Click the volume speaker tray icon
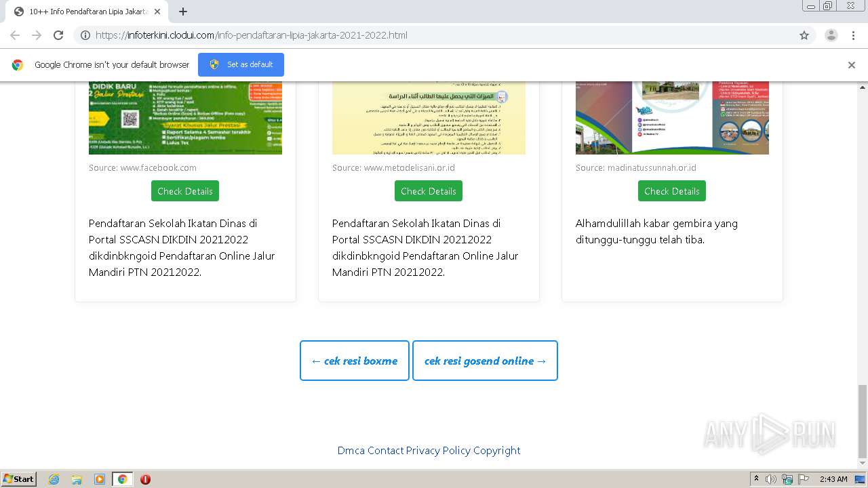Image resolution: width=868 pixels, height=488 pixels. click(771, 479)
